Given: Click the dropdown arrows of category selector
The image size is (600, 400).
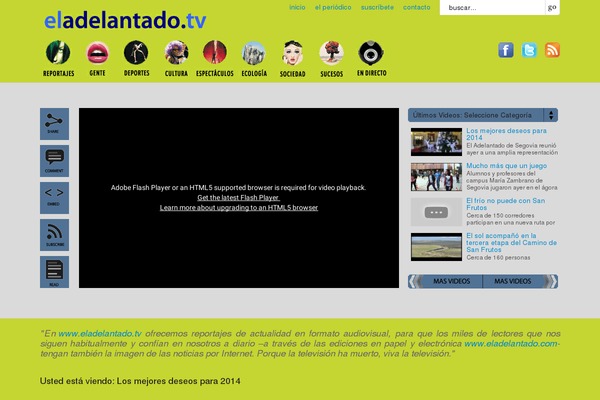Looking at the screenshot, I should pyautogui.click(x=551, y=115).
